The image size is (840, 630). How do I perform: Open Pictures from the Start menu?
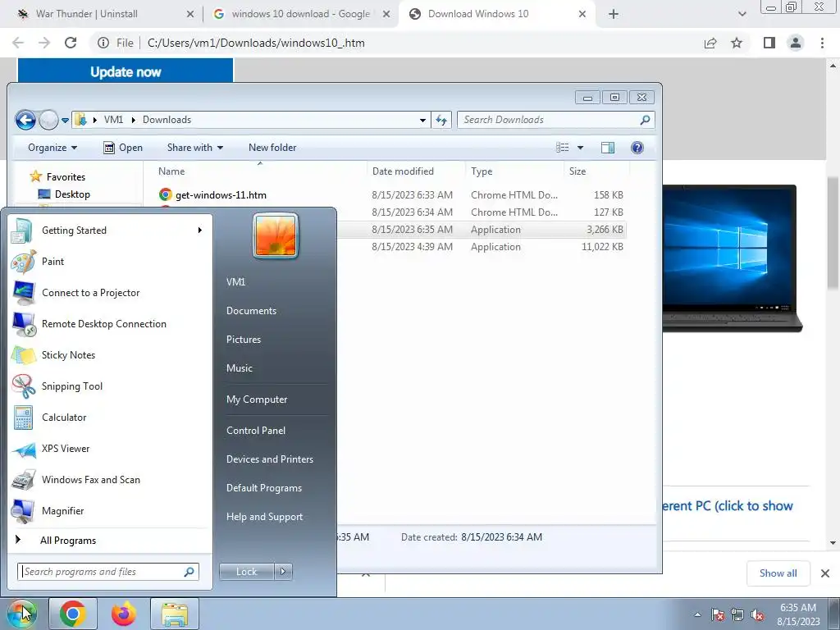point(243,340)
